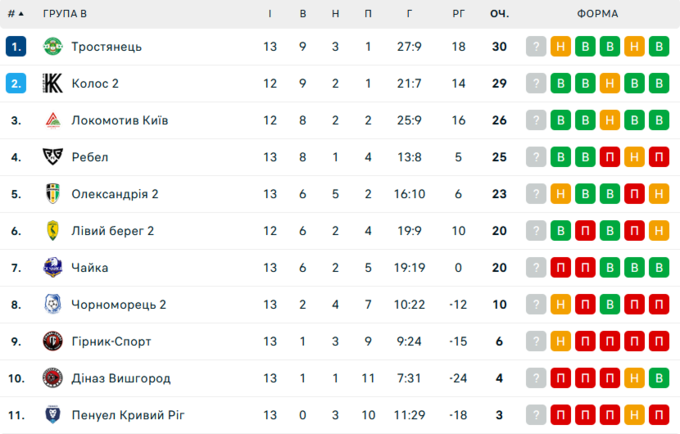Viewport: 680px width, 434px height.
Task: Click the rightmost form badge for Чайка
Action: pos(658,268)
